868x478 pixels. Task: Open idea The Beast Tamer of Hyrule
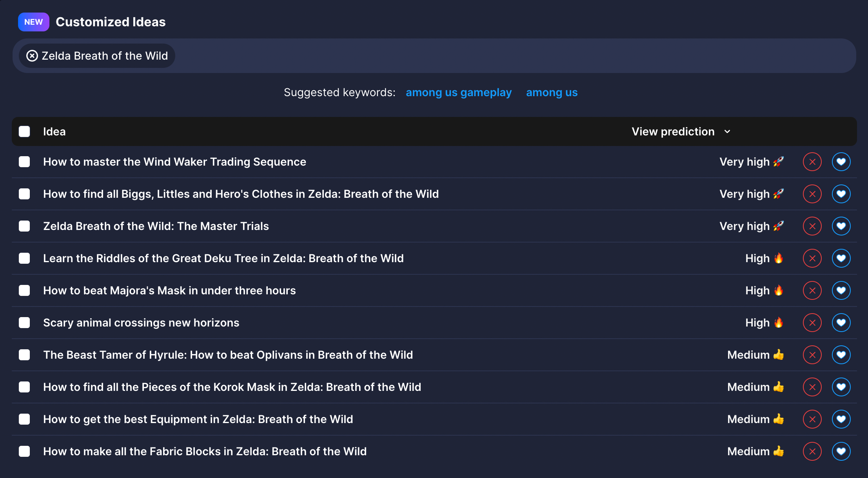[x=228, y=355]
